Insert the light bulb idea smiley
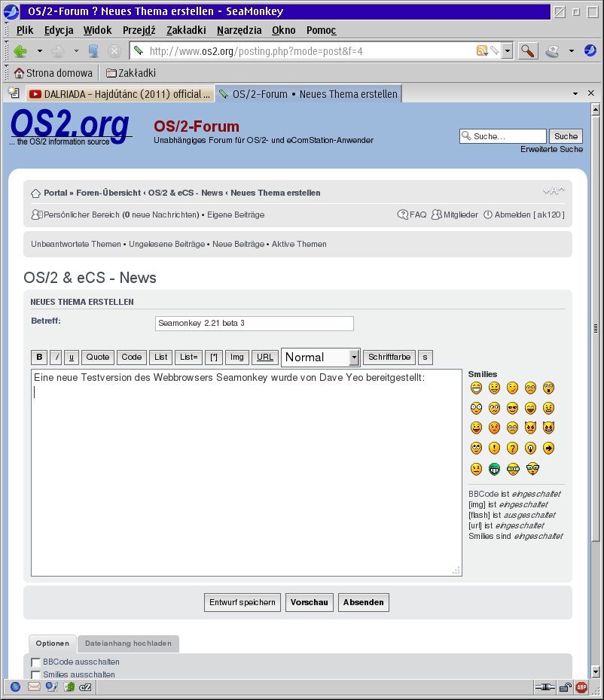Image resolution: width=604 pixels, height=700 pixels. [x=530, y=448]
